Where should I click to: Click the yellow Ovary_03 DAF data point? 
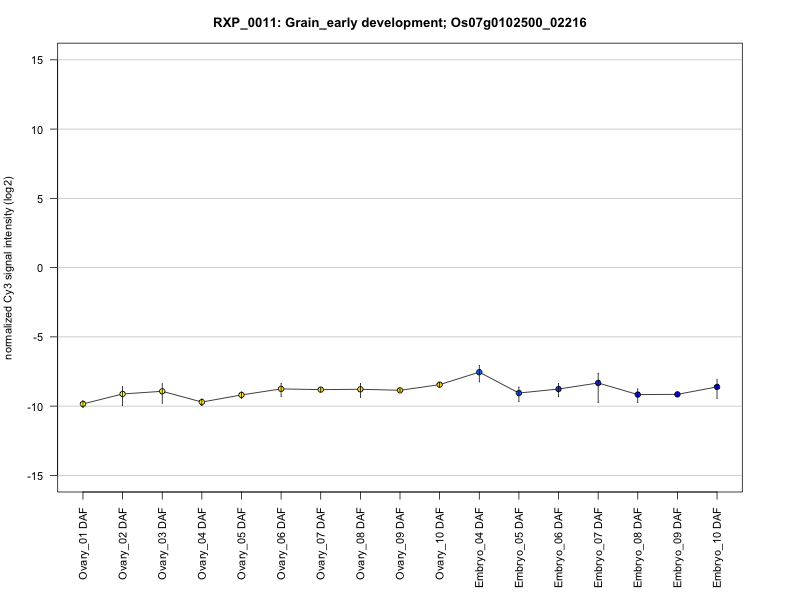[162, 391]
